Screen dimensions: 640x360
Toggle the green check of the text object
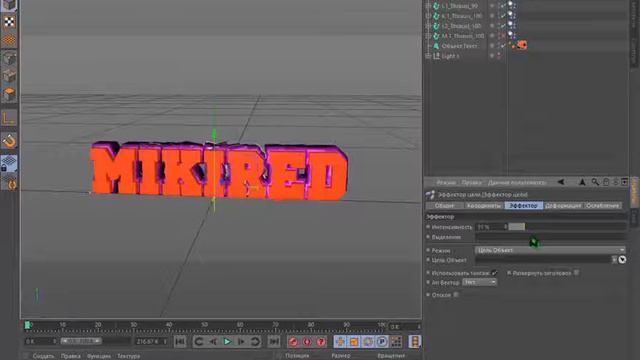(x=503, y=46)
